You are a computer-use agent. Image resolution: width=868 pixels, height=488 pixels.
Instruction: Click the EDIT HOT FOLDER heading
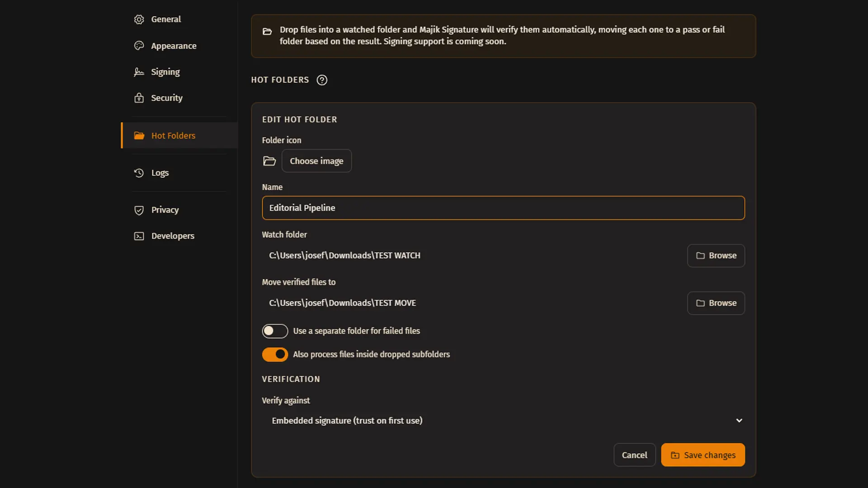coord(299,120)
